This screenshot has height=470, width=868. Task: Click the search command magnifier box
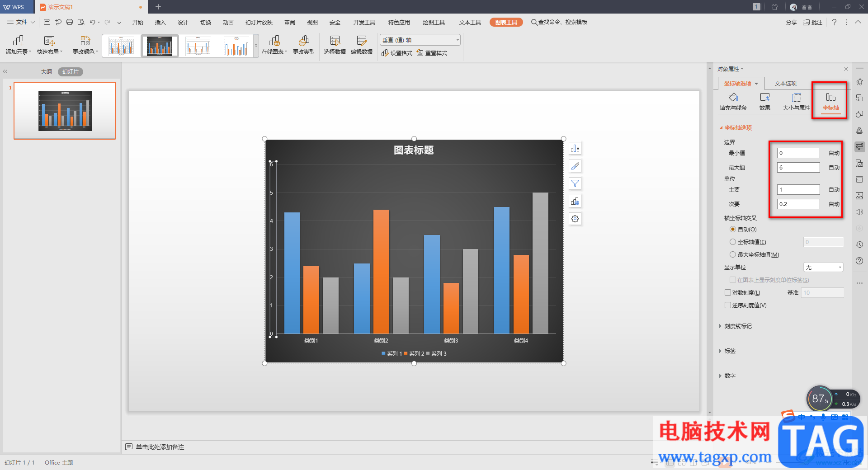pos(559,22)
